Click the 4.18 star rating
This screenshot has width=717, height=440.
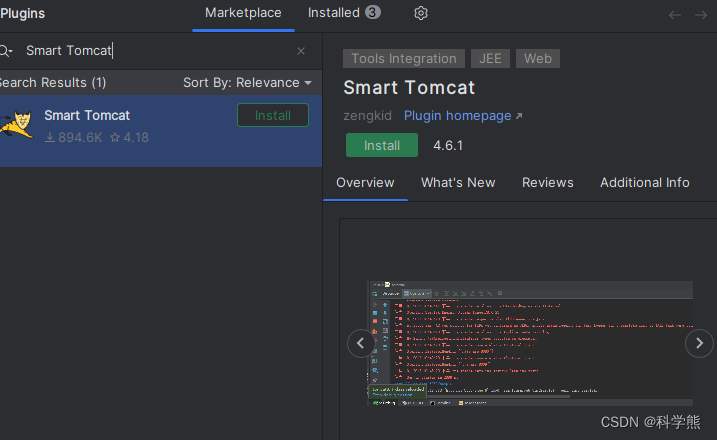point(130,138)
